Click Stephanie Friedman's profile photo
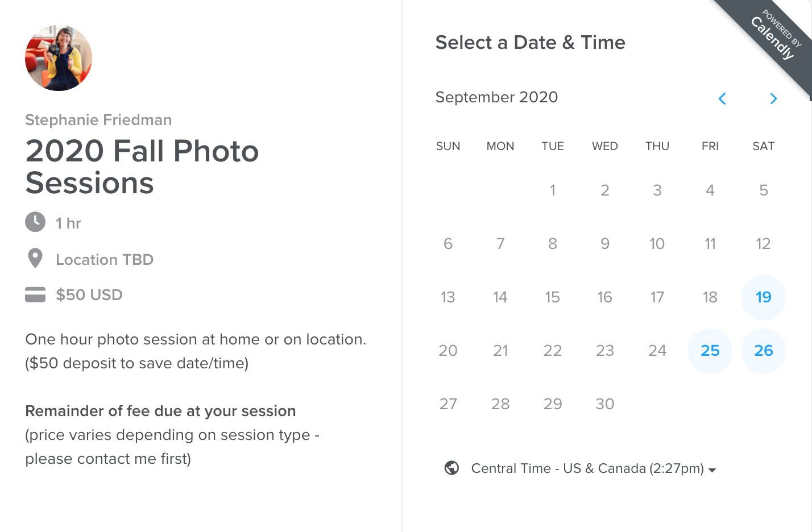This screenshot has height=532, width=812. point(59,58)
